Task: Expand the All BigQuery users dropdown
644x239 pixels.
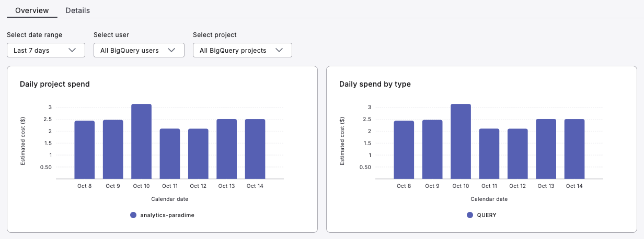Action: pos(139,50)
